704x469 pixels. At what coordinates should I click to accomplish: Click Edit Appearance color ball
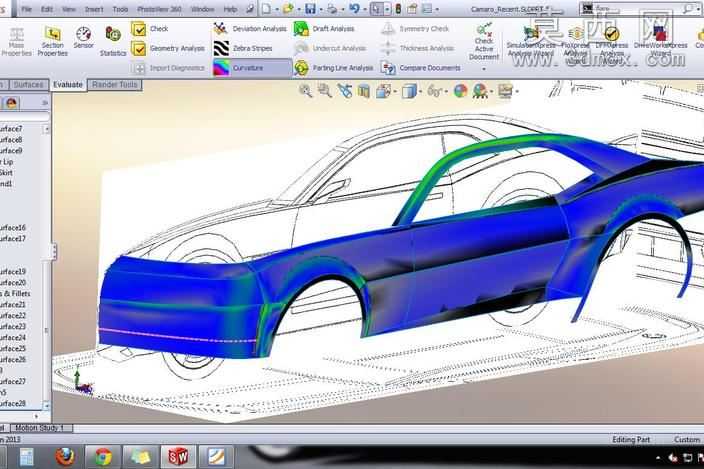460,91
